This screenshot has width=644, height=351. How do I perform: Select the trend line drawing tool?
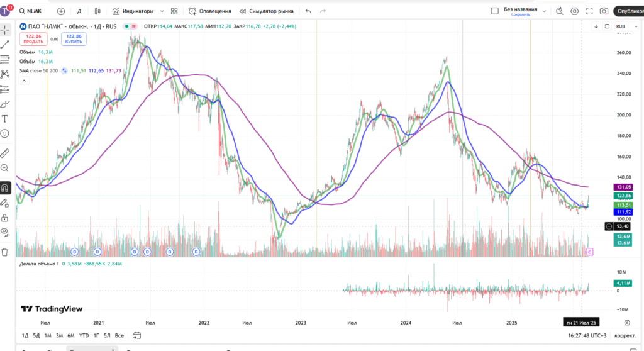pyautogui.click(x=5, y=45)
